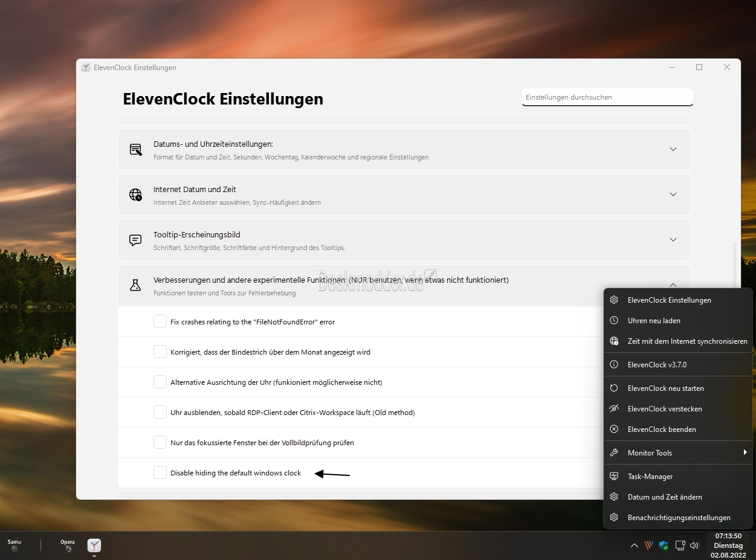Click the experimental functions flask icon
The image size is (756, 560).
click(135, 285)
